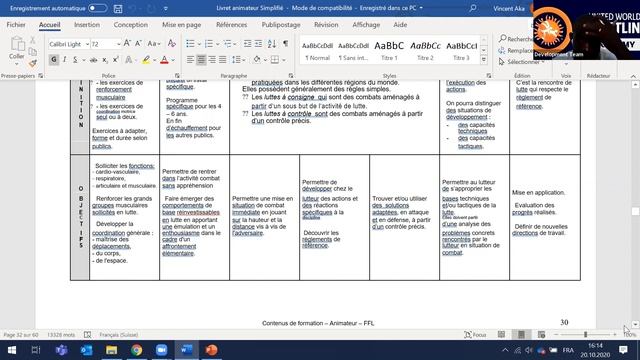Open the Police dialog launcher

click(177, 76)
